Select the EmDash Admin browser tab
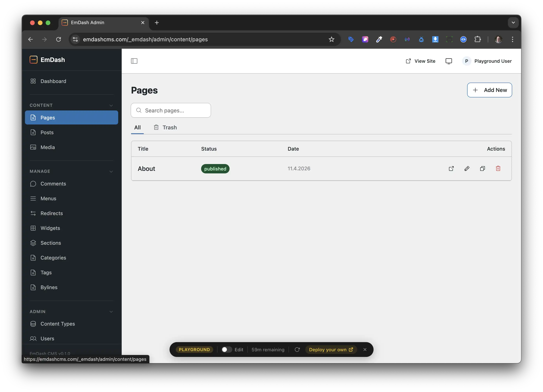Screen dimensions: 543x392 point(103,22)
